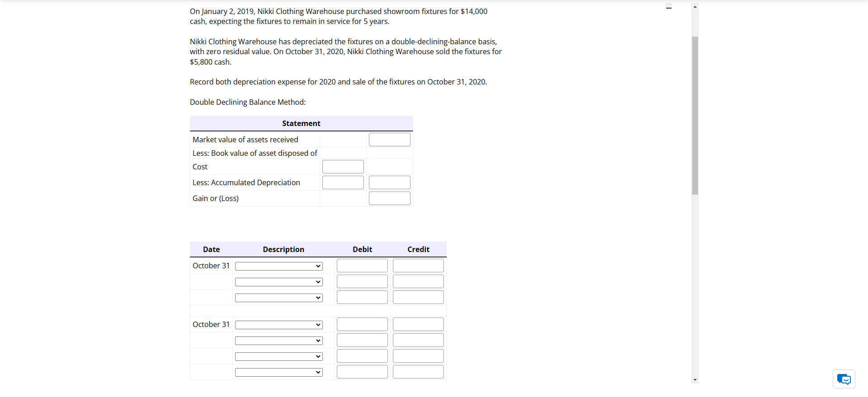Click the Accumulated Depreciation inner-column field
The image size is (868, 397).
coord(343,182)
